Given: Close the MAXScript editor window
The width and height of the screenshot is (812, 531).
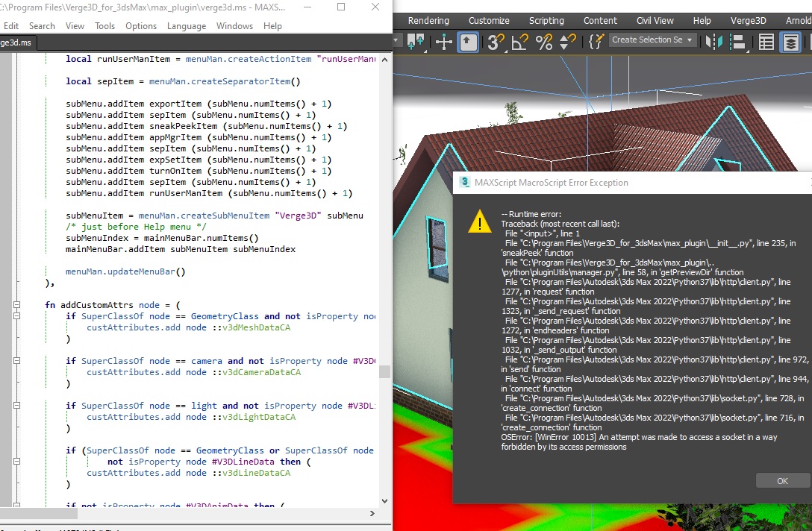Looking at the screenshot, I should [375, 7].
